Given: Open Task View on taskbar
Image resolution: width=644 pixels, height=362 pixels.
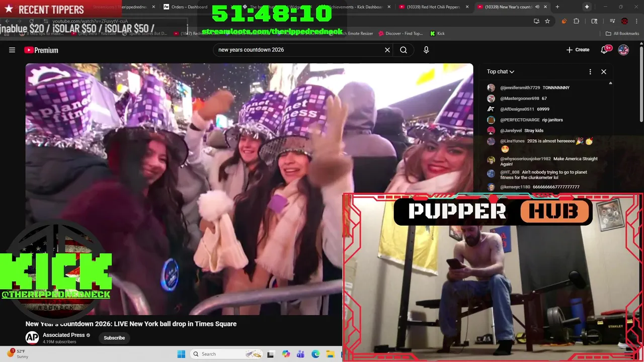Looking at the screenshot, I should pyautogui.click(x=271, y=354).
